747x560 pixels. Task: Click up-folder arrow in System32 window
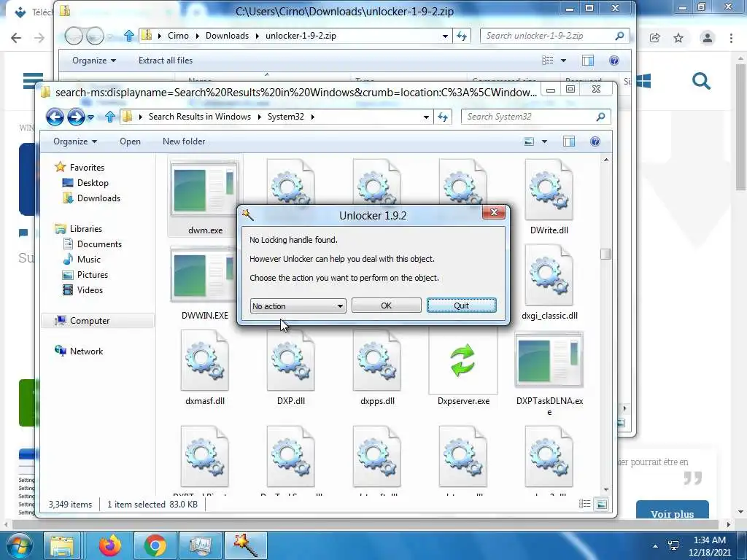pyautogui.click(x=110, y=117)
